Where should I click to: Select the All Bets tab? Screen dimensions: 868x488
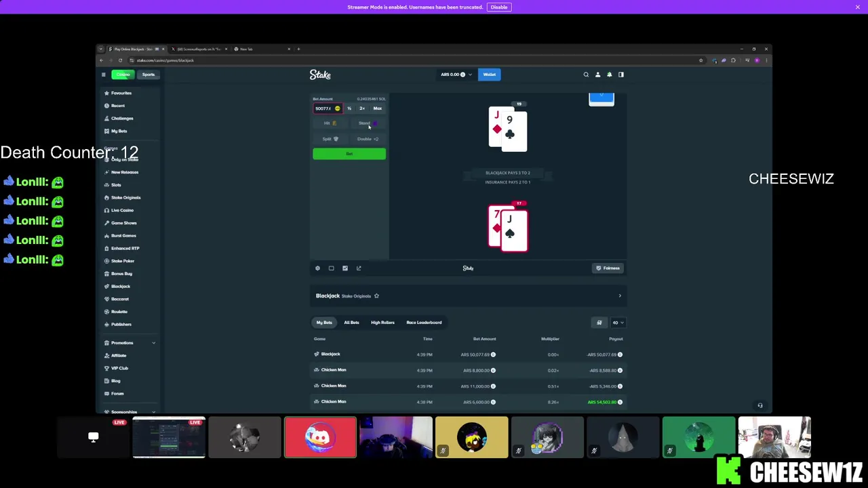tap(351, 323)
